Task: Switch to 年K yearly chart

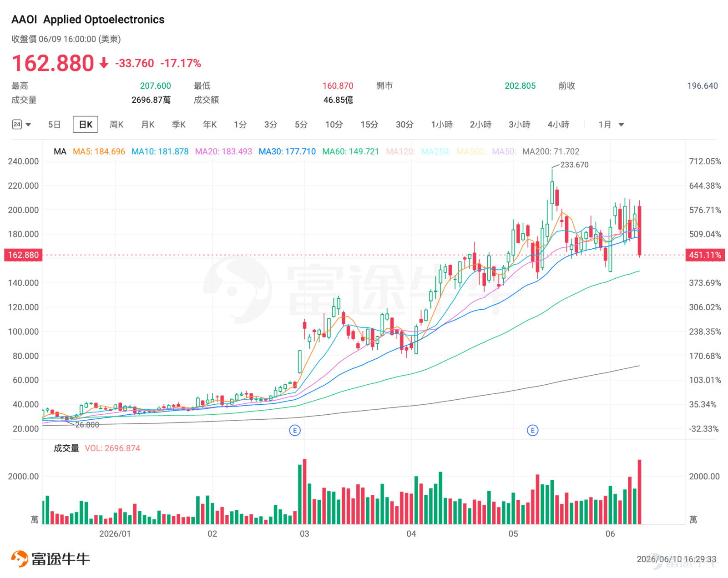Action: [210, 125]
